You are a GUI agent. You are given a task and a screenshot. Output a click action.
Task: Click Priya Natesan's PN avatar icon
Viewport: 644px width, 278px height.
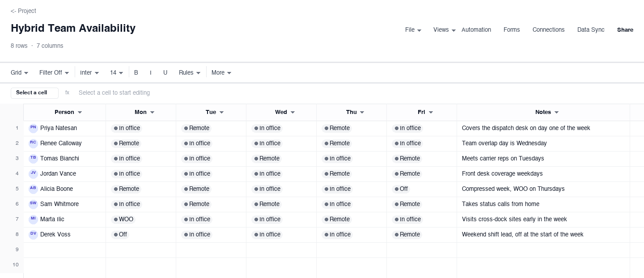pos(33,128)
